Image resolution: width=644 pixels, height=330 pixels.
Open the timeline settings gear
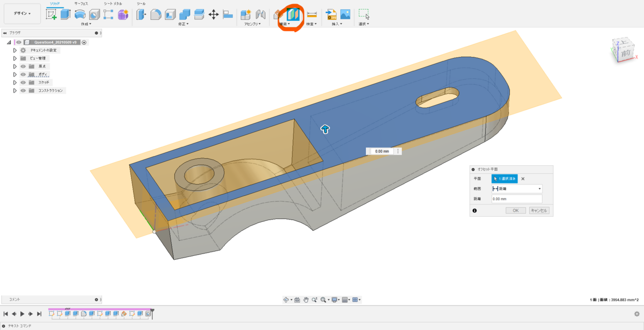click(x=636, y=314)
